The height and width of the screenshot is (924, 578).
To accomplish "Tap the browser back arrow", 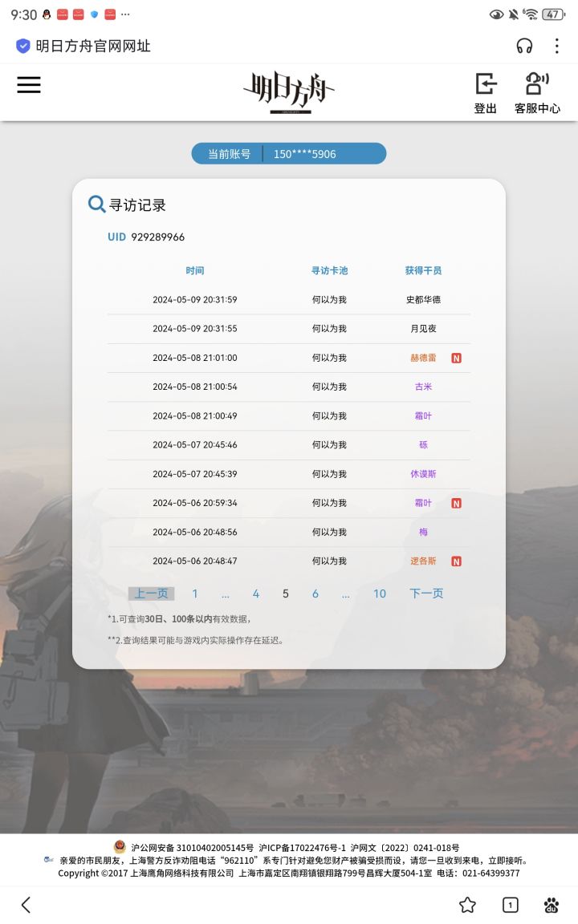I will (x=26, y=905).
